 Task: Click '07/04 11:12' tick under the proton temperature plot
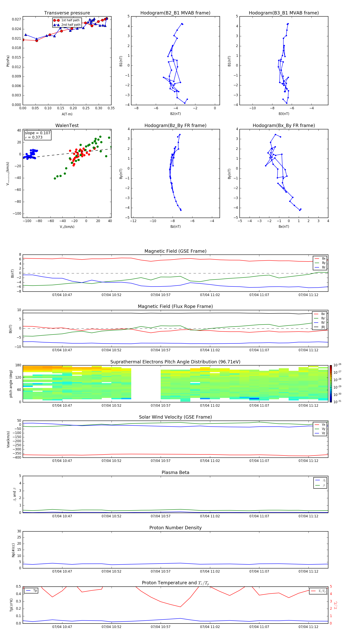(x=308, y=627)
